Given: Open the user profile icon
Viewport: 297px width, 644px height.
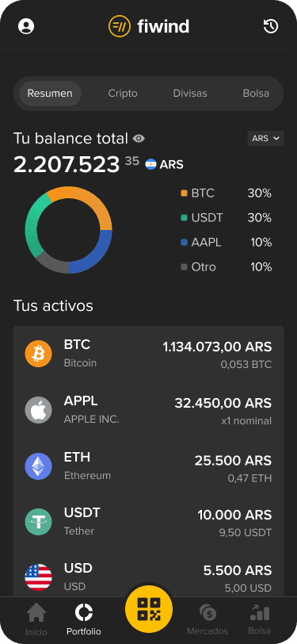Looking at the screenshot, I should [26, 27].
